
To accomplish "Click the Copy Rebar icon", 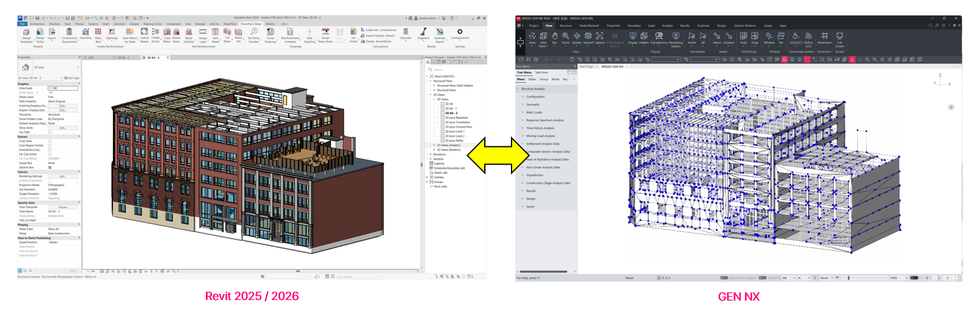I will point(167,35).
